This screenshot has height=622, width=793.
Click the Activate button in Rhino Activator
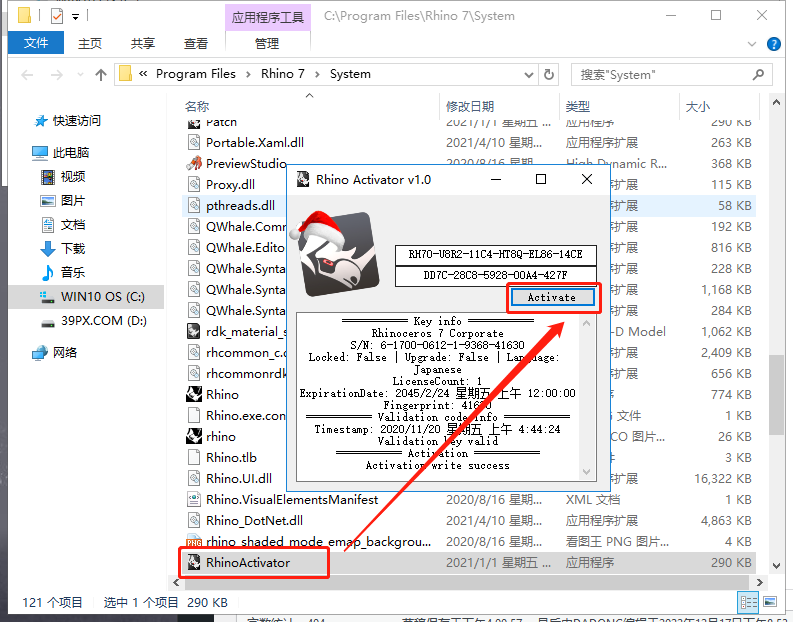tap(552, 297)
